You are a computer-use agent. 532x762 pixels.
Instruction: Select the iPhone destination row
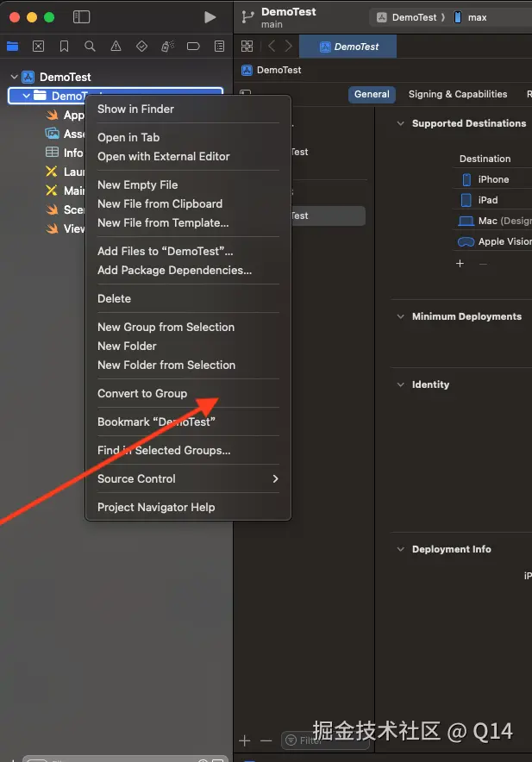492,179
